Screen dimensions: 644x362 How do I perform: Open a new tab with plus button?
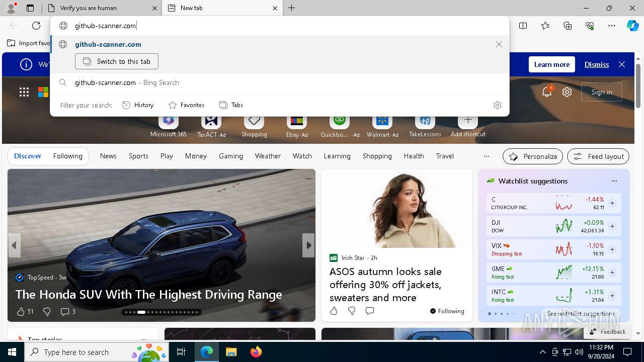(x=292, y=8)
